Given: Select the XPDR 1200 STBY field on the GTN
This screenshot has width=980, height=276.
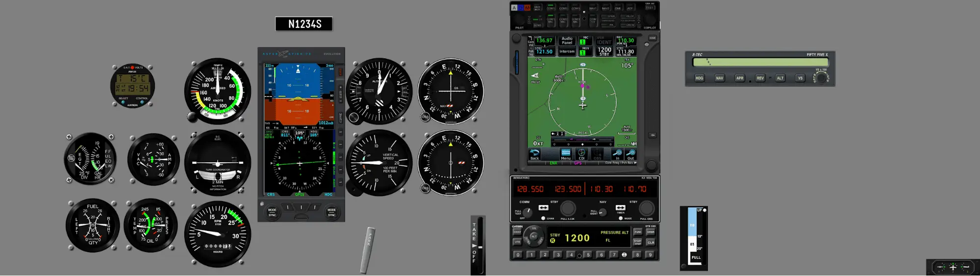Looking at the screenshot, I should (604, 51).
